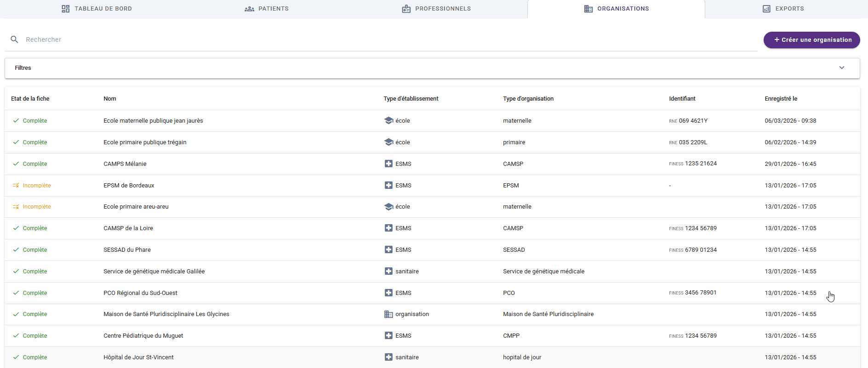This screenshot has height=368, width=868.
Task: Click school icon for Ecole primaire areu-areu
Action: (x=388, y=207)
